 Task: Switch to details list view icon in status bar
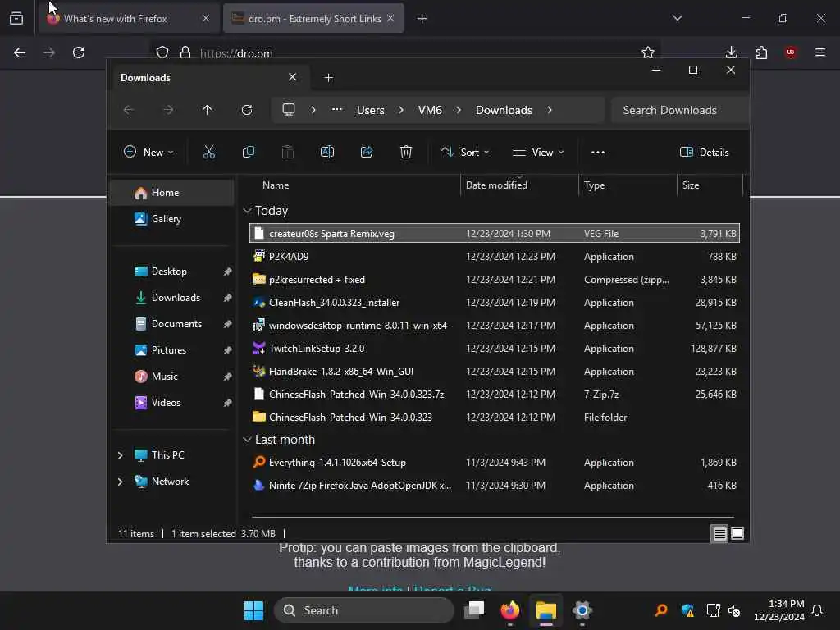tap(719, 533)
